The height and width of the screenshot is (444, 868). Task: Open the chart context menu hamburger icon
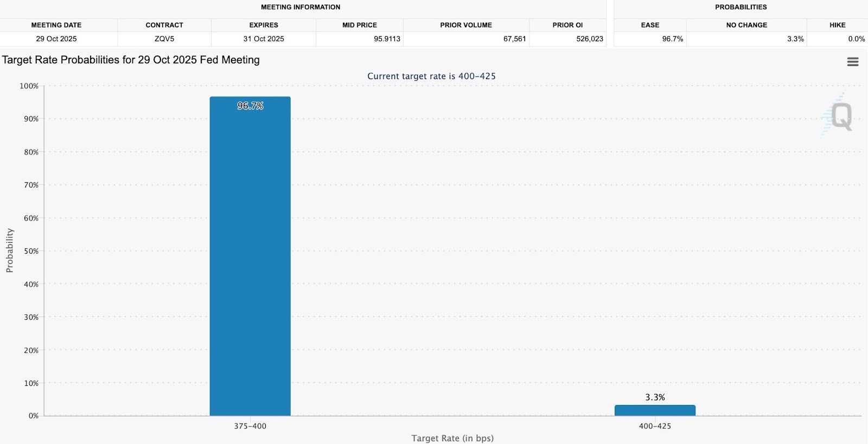pos(852,62)
